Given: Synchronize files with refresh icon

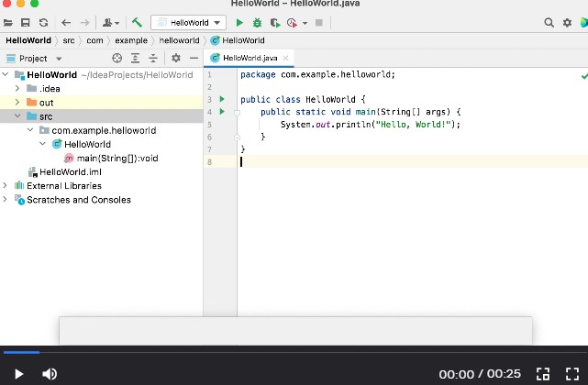Looking at the screenshot, I should [x=43, y=23].
